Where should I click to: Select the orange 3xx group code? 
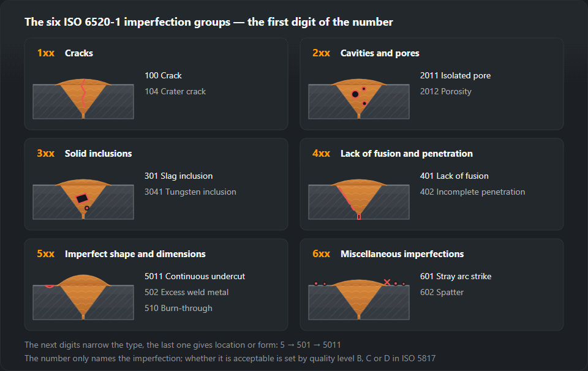pyautogui.click(x=46, y=154)
